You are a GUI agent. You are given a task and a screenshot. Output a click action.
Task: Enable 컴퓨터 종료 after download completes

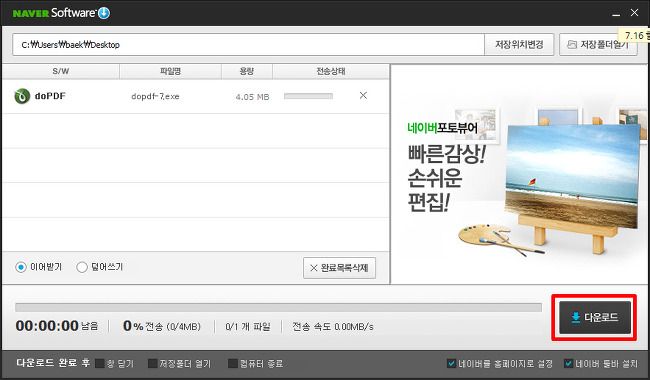233,364
